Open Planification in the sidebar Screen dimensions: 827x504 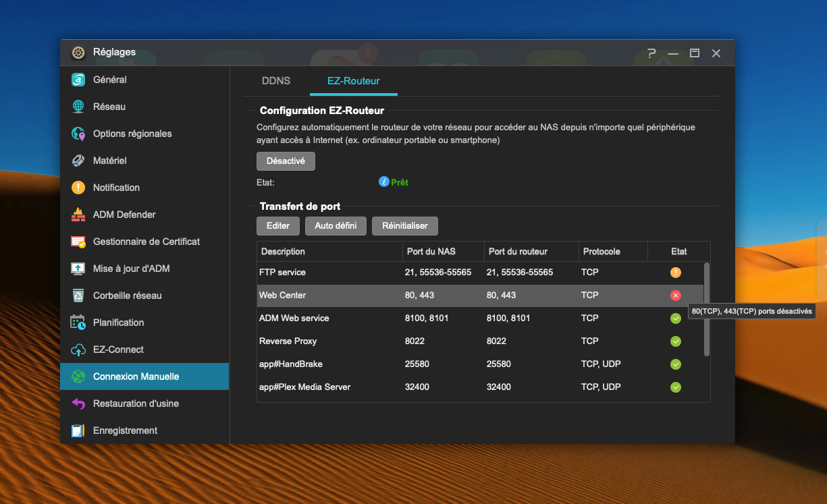(x=118, y=323)
